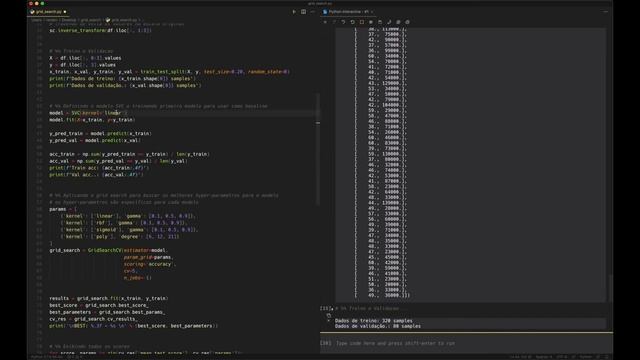Viewport: 640px width, 360px height.
Task: Interrupt the kernel with the square icon
Action: tap(362, 22)
